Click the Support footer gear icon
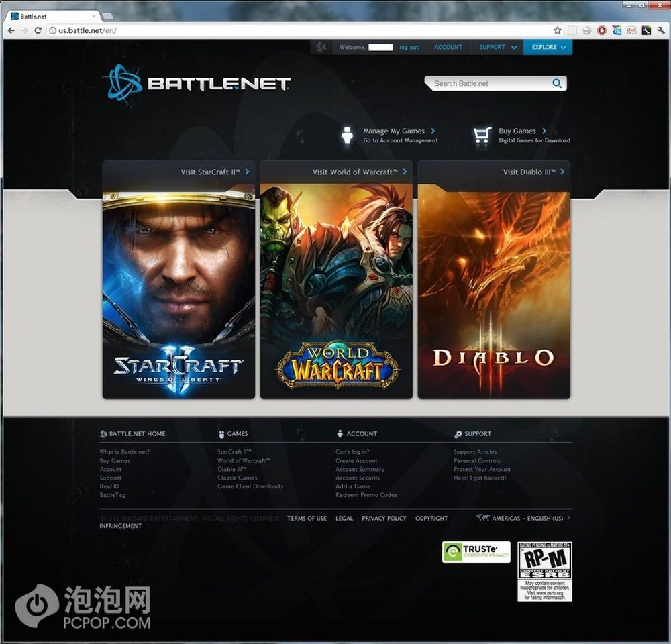Viewport: 671px width, 644px height. (458, 434)
